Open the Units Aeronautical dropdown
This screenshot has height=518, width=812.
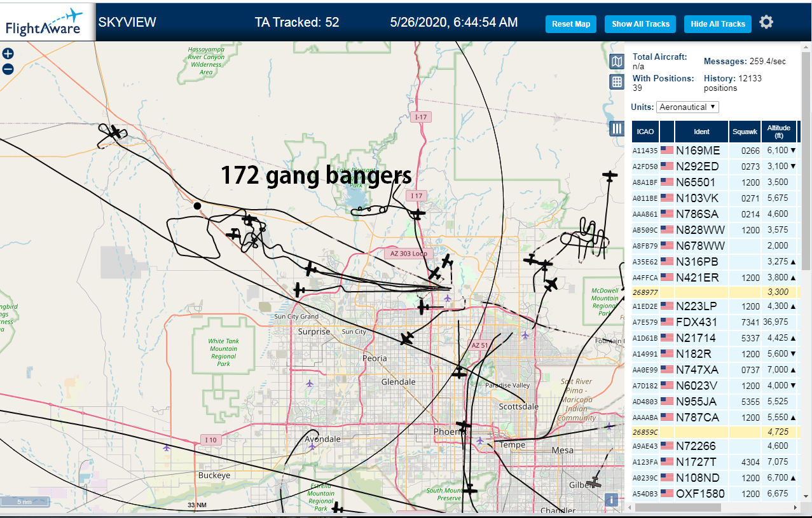[687, 107]
